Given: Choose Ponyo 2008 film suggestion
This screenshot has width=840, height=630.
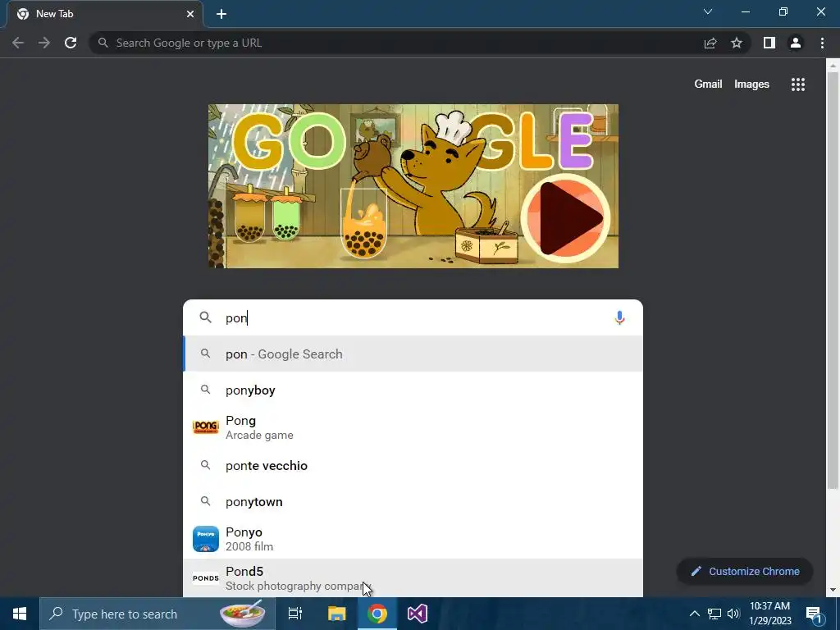Looking at the screenshot, I should click(x=413, y=539).
